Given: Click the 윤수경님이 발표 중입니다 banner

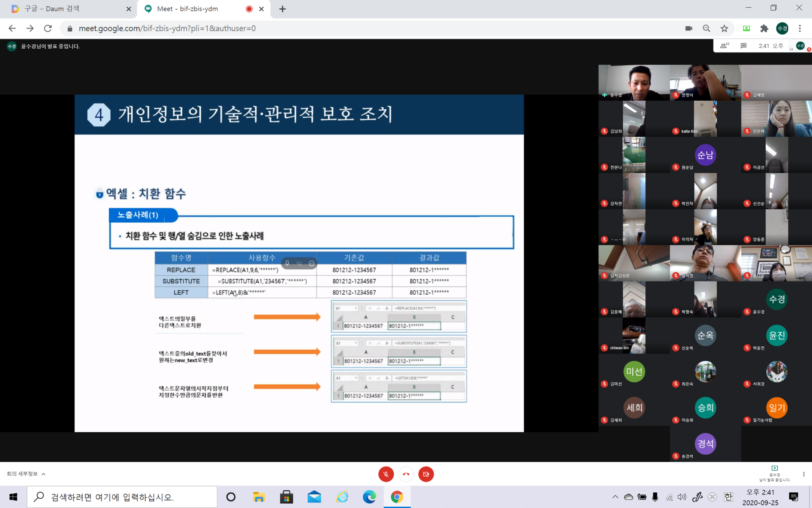Looking at the screenshot, I should (50, 46).
